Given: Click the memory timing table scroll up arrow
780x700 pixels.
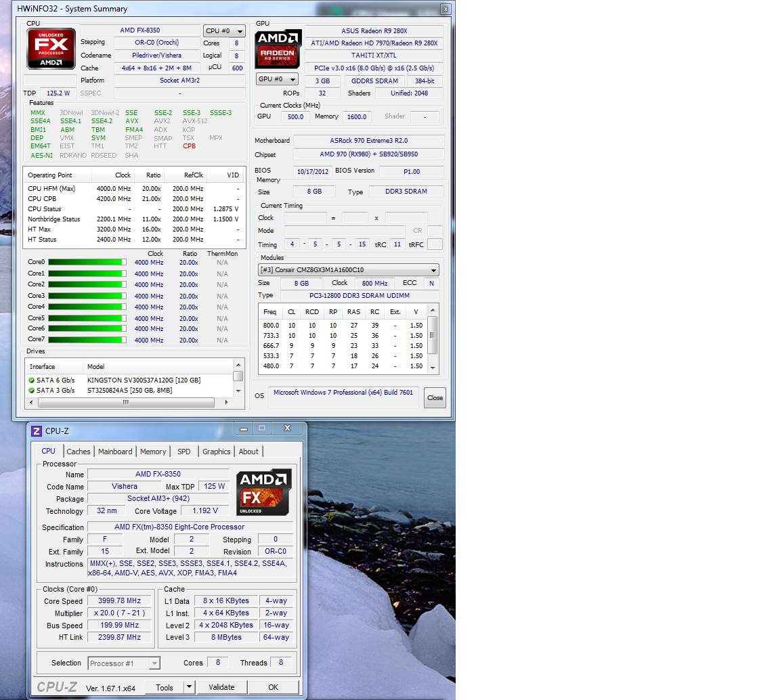Looking at the screenshot, I should tap(433, 310).
